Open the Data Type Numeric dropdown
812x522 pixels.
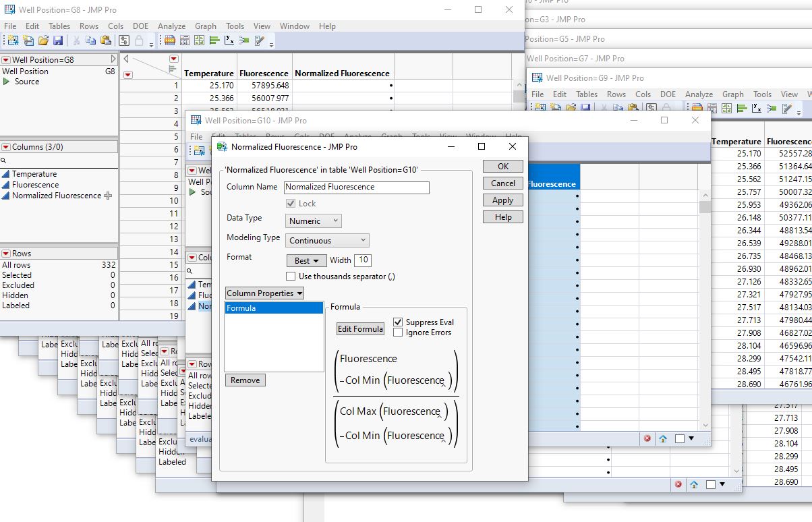314,221
